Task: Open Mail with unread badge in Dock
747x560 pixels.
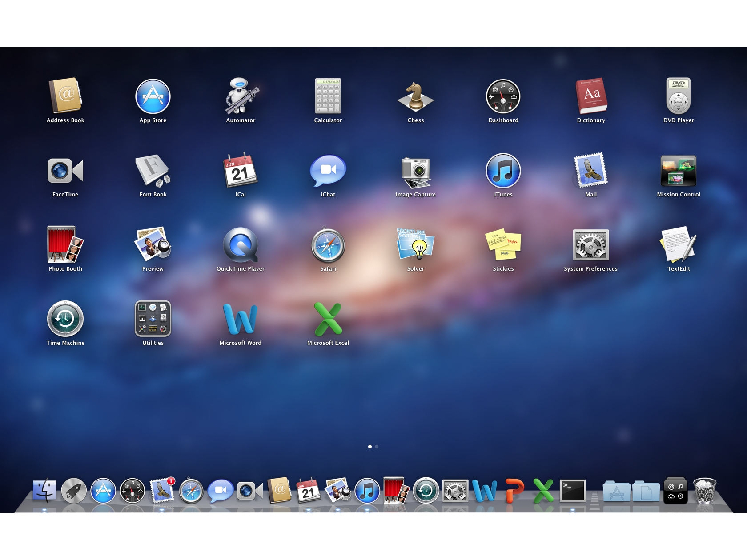Action: click(162, 491)
